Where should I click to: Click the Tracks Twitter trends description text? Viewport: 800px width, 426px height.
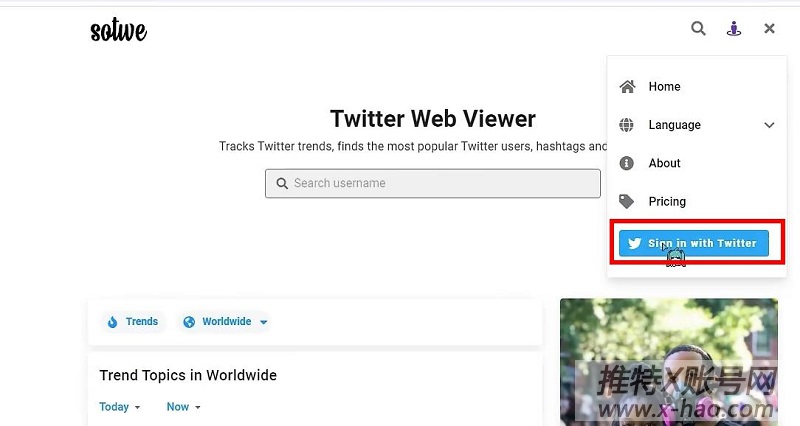click(413, 146)
